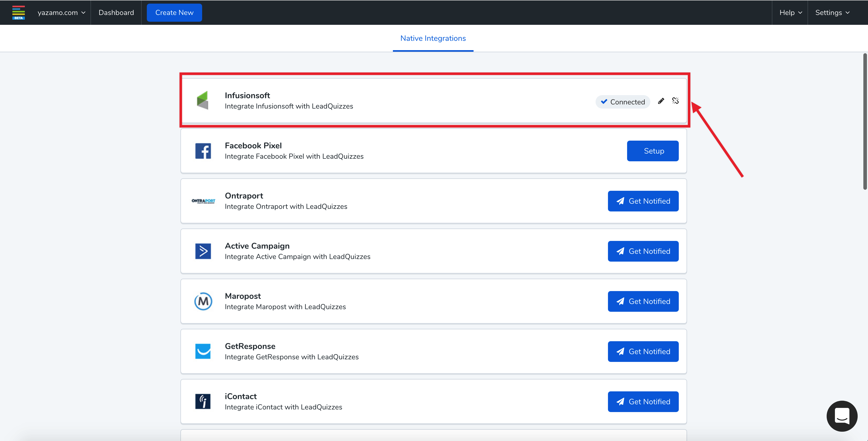
Task: Click 'Integrate iContact with LeadQuizzes' description
Action: [x=283, y=407]
